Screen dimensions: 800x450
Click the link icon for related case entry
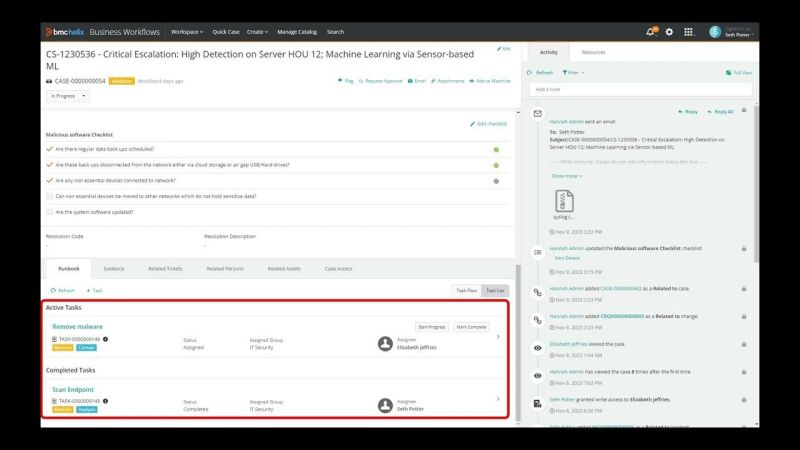537,292
